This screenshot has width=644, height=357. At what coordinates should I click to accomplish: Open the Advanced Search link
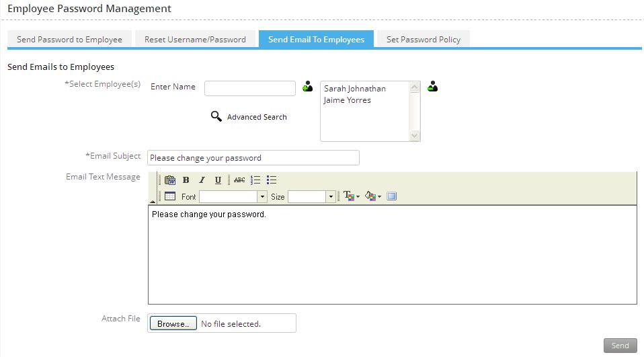[x=257, y=117]
